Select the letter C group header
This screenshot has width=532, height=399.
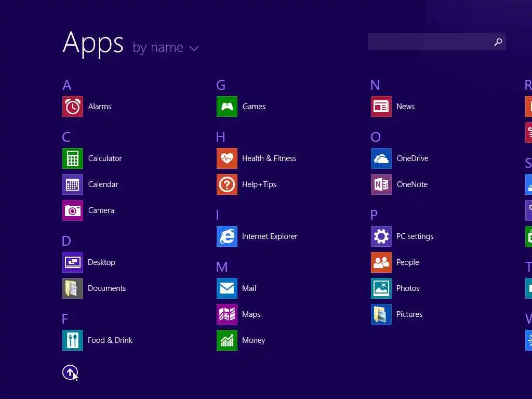(66, 137)
